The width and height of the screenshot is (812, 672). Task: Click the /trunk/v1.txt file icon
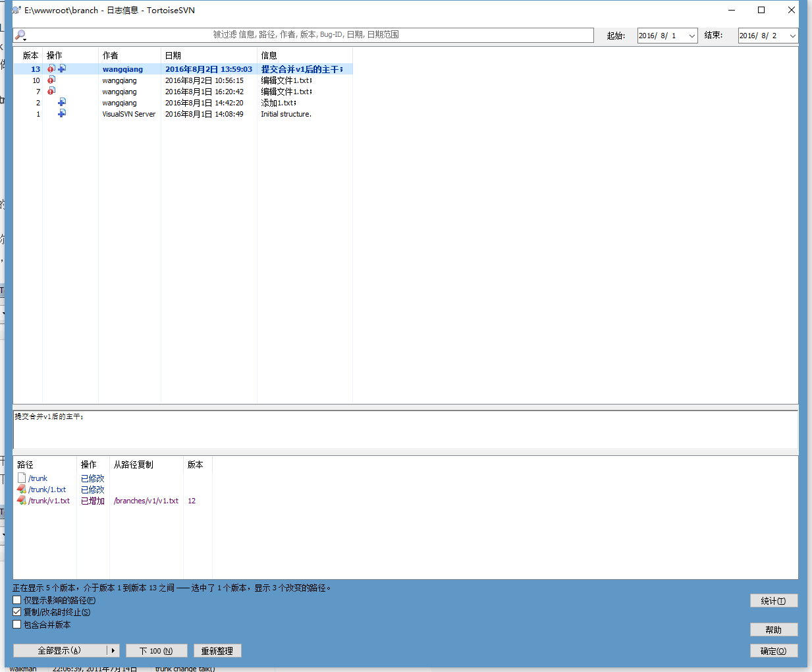[x=22, y=501]
